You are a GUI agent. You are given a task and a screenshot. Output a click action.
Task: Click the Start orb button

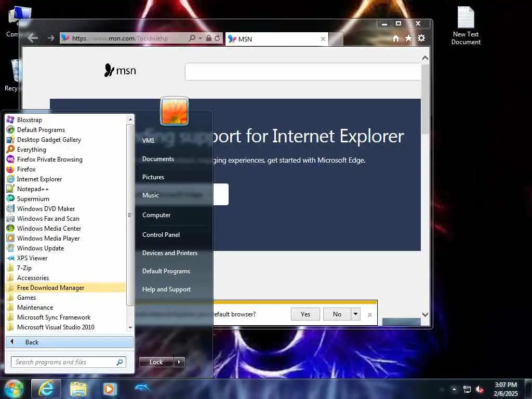tap(14, 389)
